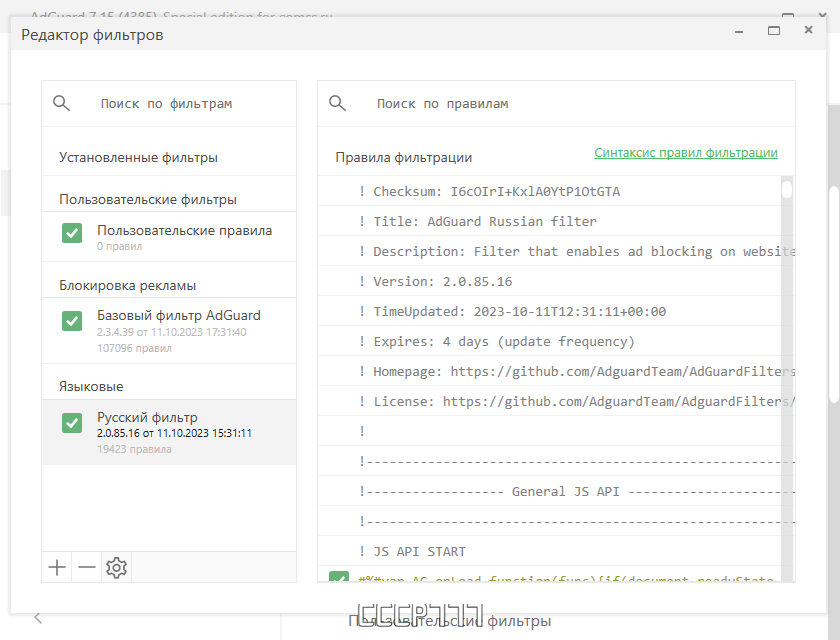This screenshot has height=640, width=840.
Task: Select Базовый фильтр AdGuard entry
Action: pyautogui.click(x=169, y=331)
